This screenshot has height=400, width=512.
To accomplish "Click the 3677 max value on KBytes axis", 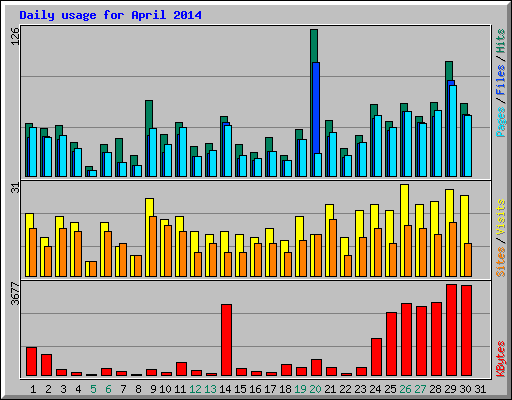I will pyautogui.click(x=15, y=294).
